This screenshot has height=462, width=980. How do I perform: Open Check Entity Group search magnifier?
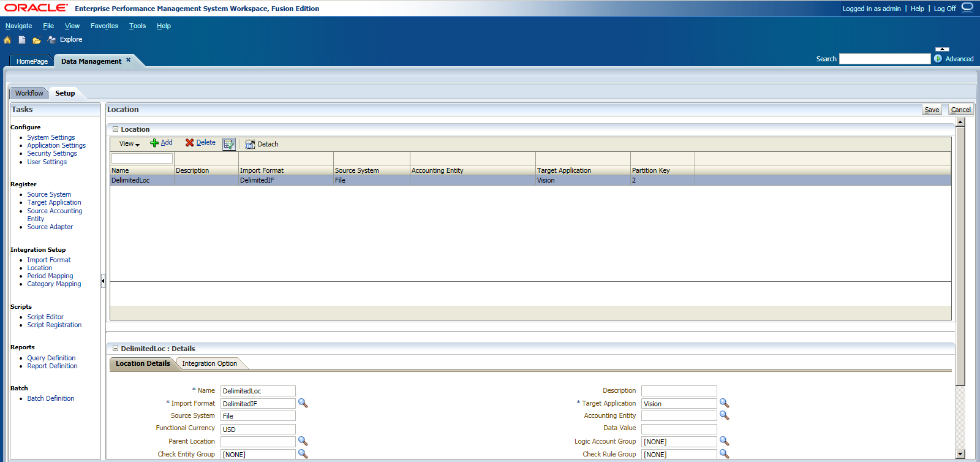tap(303, 454)
